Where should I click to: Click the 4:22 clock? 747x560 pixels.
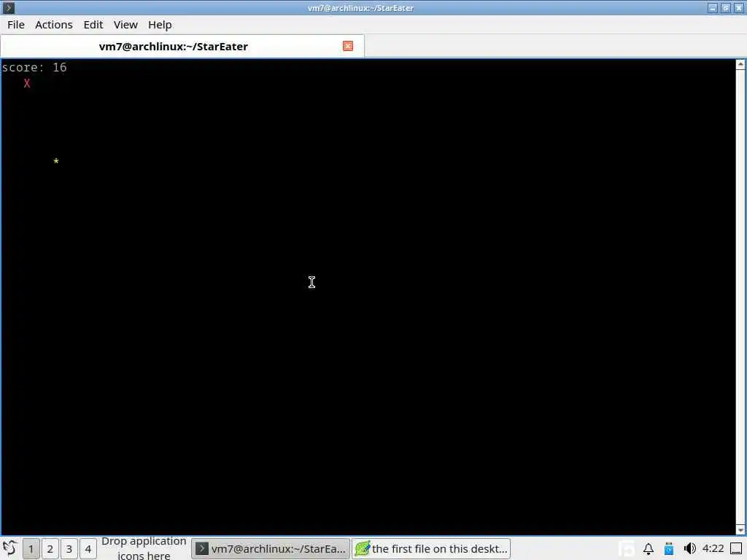point(713,548)
